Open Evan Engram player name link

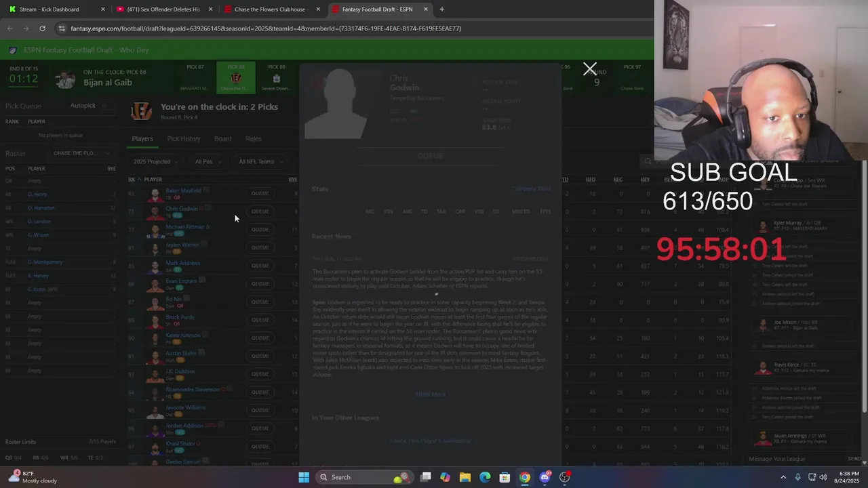181,281
